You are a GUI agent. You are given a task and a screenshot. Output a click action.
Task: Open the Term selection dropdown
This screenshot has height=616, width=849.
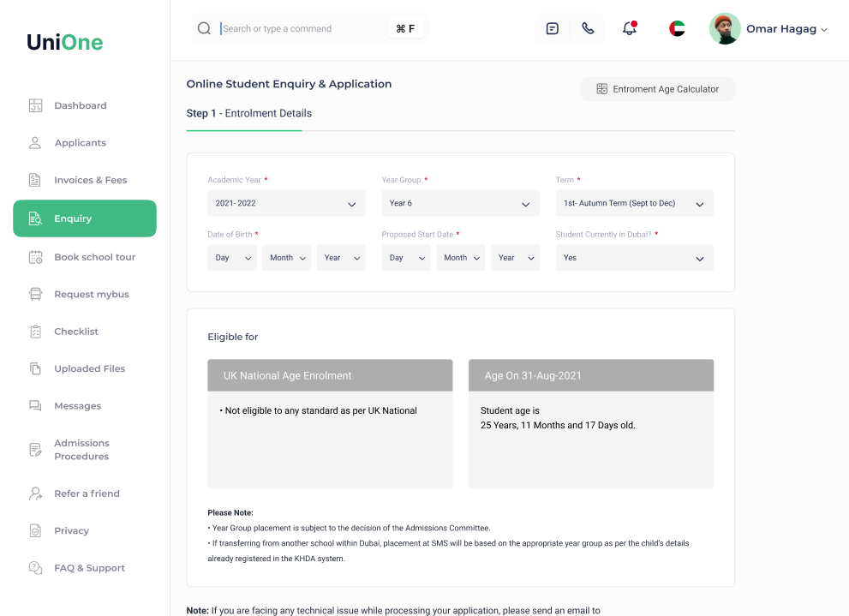click(634, 204)
